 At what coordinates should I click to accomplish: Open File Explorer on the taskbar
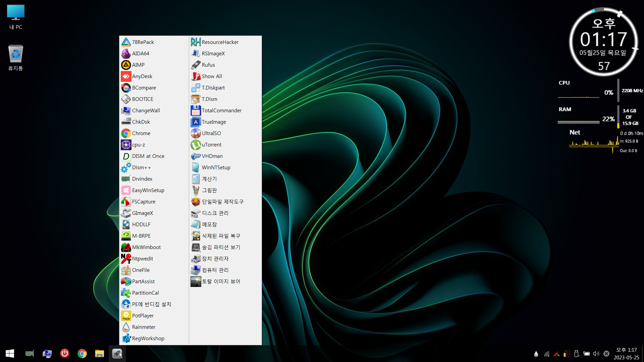(x=99, y=353)
